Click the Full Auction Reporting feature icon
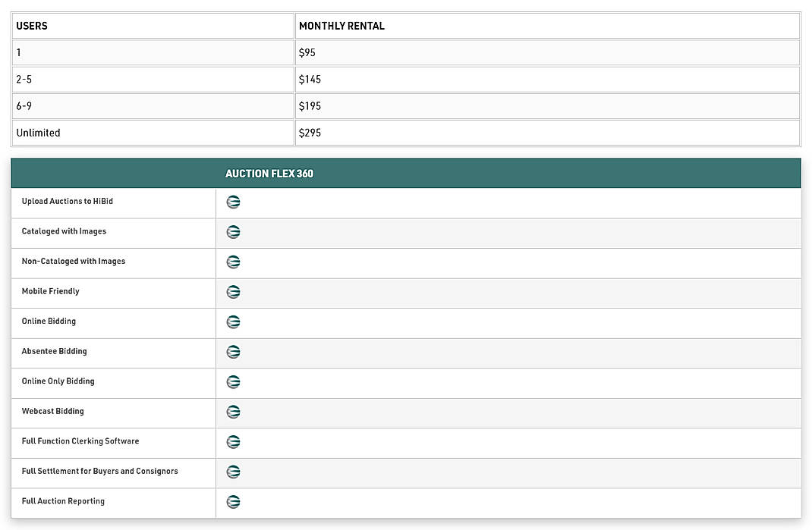This screenshot has width=812, height=530. pyautogui.click(x=233, y=501)
